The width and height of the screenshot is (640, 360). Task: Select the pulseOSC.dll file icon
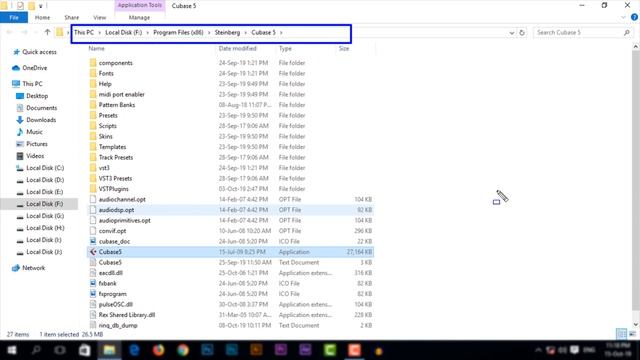[93, 304]
